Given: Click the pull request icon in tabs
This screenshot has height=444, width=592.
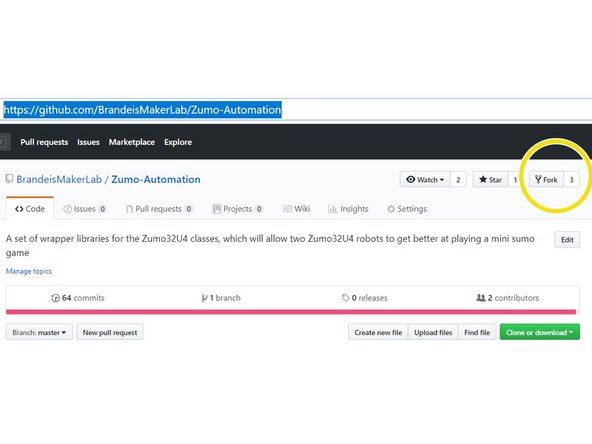Looking at the screenshot, I should tap(129, 209).
